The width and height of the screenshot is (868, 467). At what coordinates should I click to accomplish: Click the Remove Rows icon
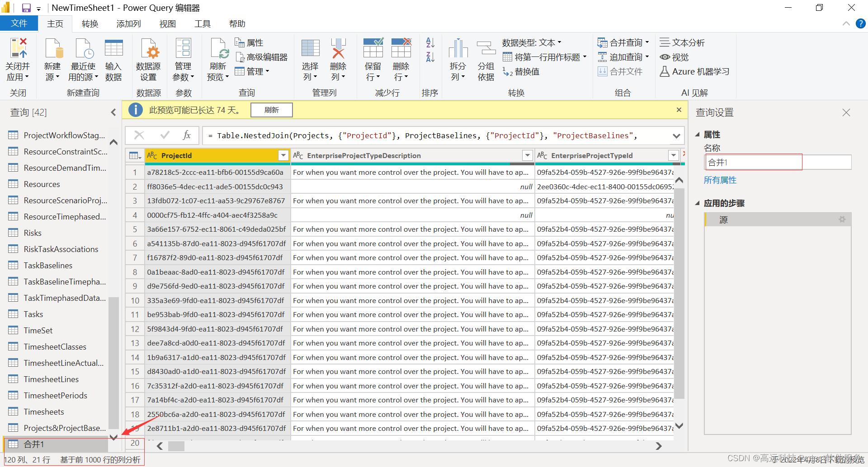pos(401,48)
